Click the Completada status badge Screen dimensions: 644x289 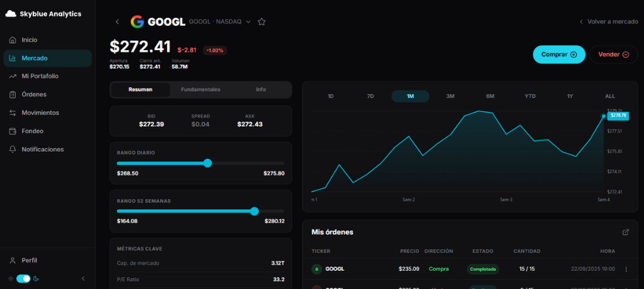(483, 270)
